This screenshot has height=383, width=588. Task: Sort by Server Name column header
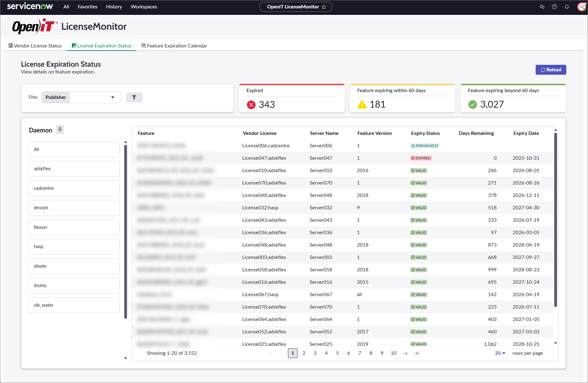click(x=324, y=133)
